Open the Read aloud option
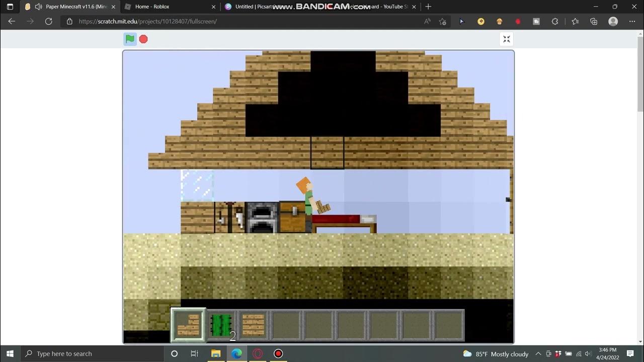Screen dimensions: 644x362 (x=427, y=22)
